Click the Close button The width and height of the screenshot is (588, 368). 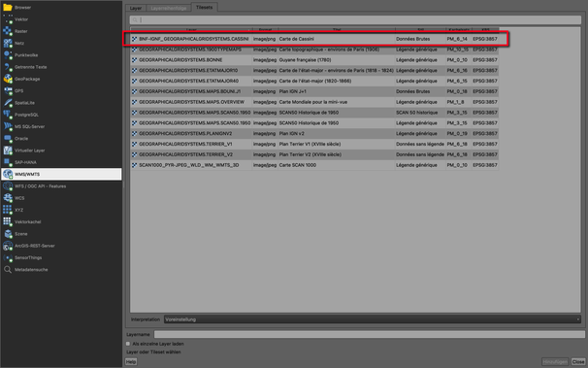point(578,361)
